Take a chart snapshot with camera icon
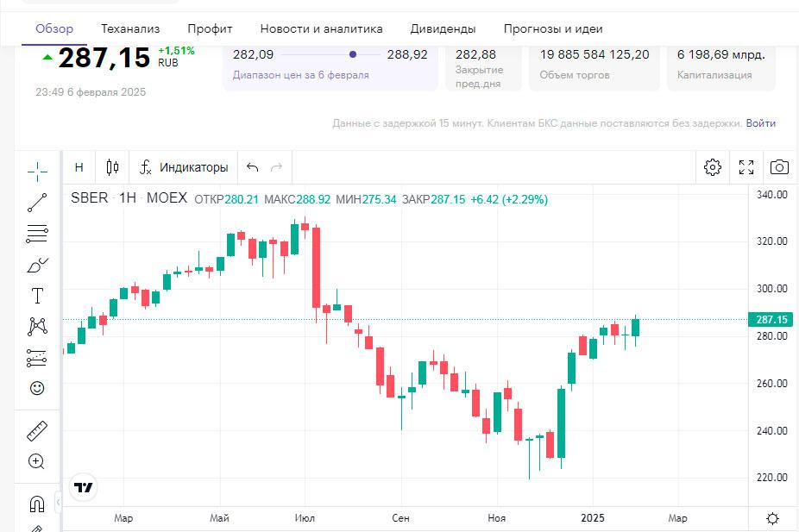The height and width of the screenshot is (532, 799). pyautogui.click(x=779, y=167)
